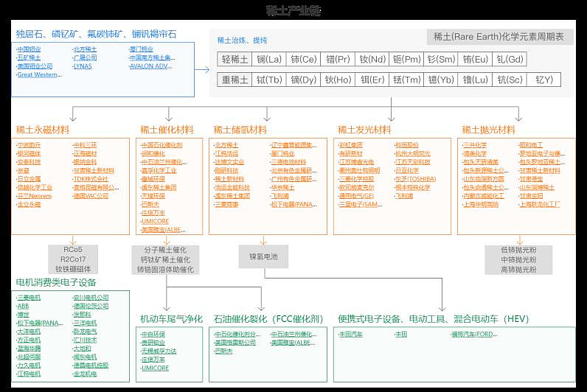Click the LYNAS link
The height and width of the screenshot is (392, 587).
click(83, 66)
